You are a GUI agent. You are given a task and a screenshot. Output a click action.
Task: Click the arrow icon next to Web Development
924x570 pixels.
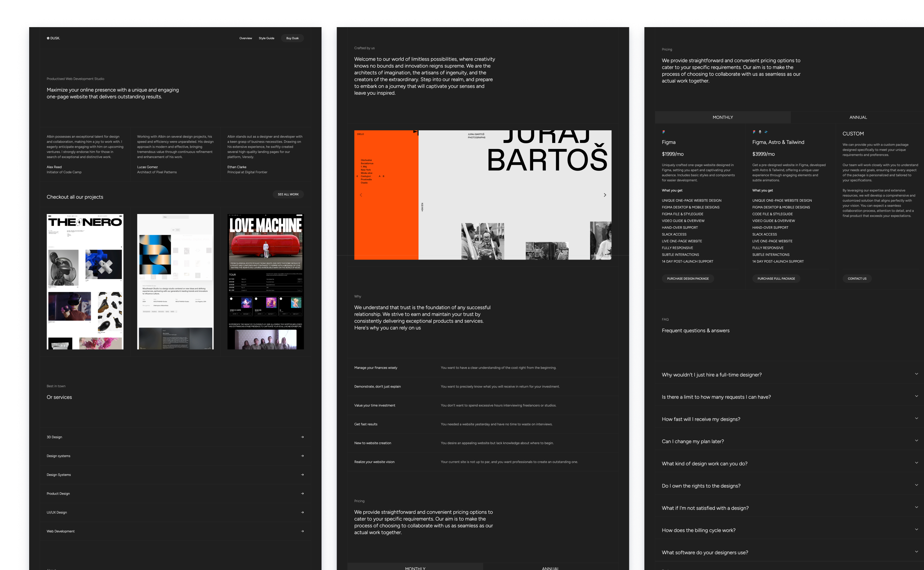[x=302, y=531]
